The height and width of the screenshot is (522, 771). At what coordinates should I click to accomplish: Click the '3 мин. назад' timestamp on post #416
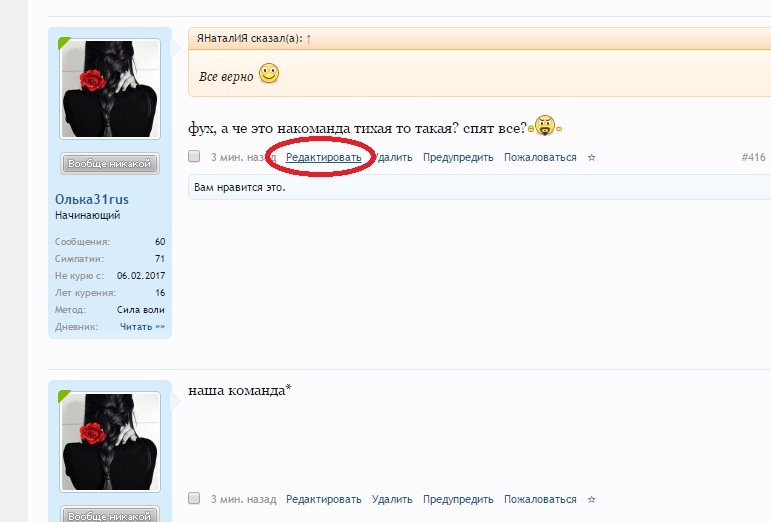(x=243, y=157)
